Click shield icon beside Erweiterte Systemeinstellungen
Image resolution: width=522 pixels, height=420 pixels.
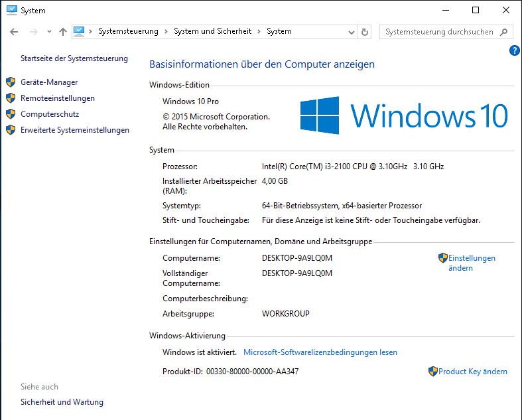[11, 130]
